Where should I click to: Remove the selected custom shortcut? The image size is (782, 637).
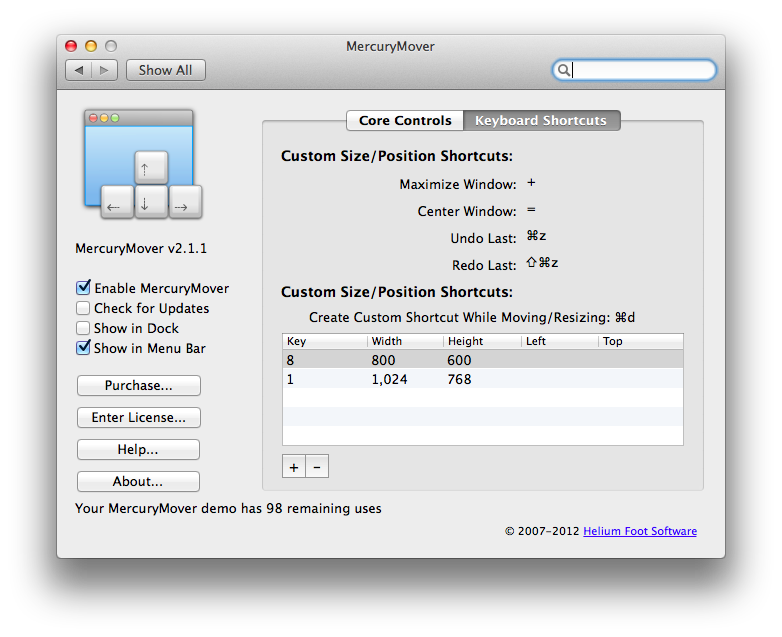(316, 467)
